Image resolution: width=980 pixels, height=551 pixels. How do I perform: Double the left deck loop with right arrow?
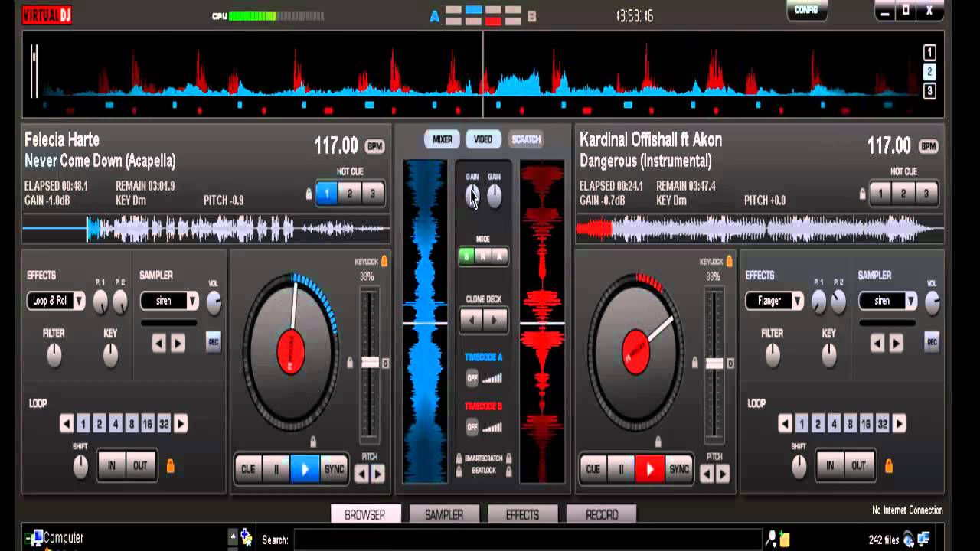[181, 423]
